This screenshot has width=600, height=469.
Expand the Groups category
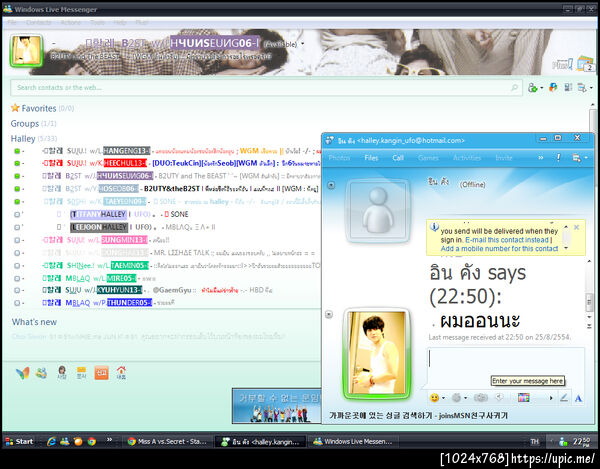point(34,124)
